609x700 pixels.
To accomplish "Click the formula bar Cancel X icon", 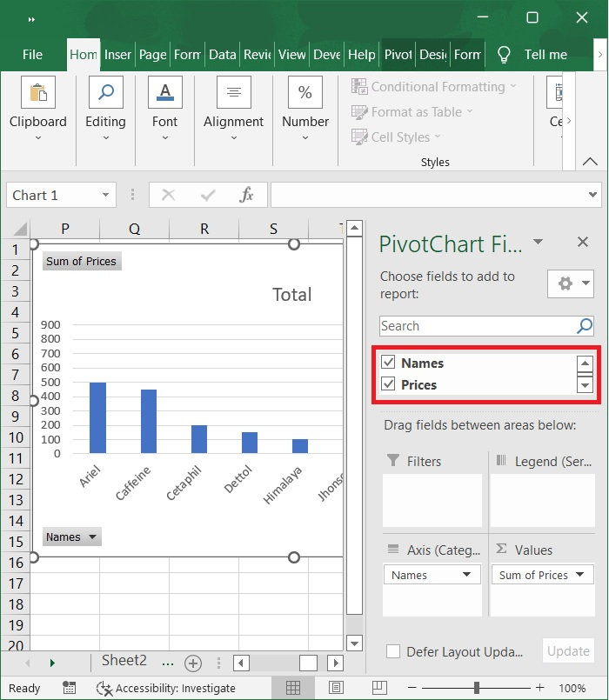I will 168,195.
